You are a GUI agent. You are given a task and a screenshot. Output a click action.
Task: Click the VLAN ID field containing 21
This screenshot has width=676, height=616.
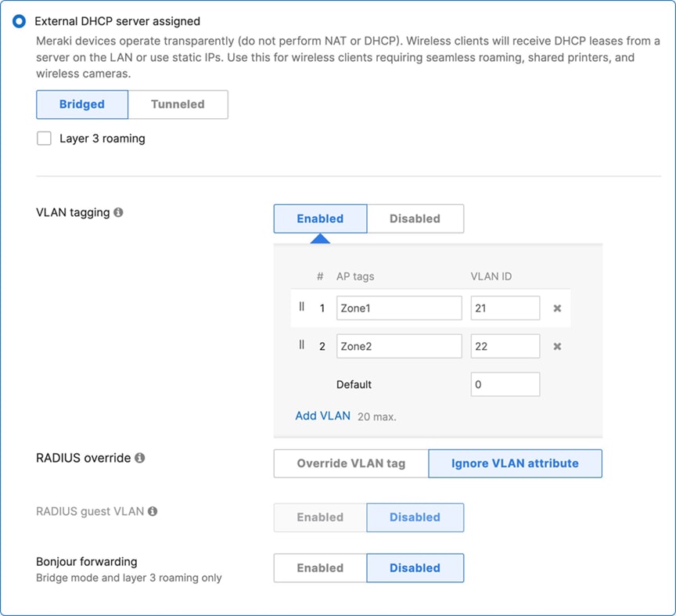click(505, 308)
